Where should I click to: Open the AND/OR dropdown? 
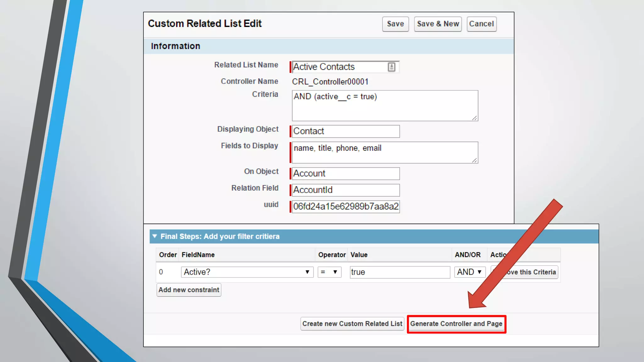(469, 272)
